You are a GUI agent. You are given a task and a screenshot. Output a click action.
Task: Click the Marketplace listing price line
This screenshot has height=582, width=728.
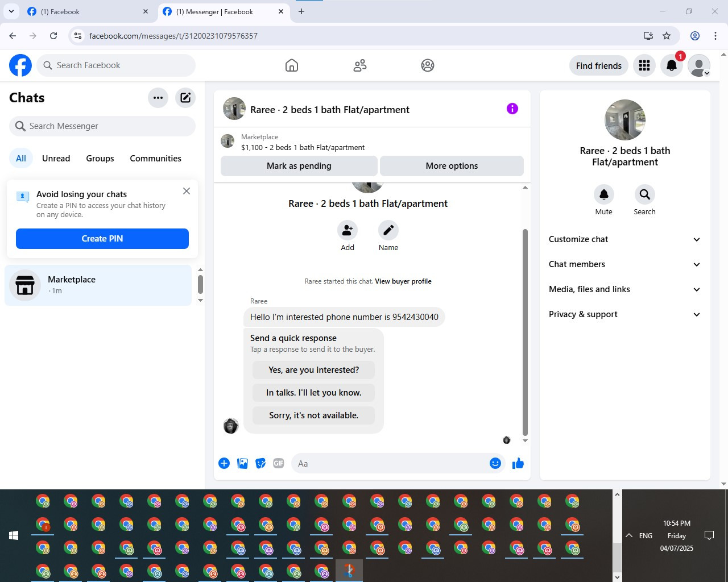[303, 147]
